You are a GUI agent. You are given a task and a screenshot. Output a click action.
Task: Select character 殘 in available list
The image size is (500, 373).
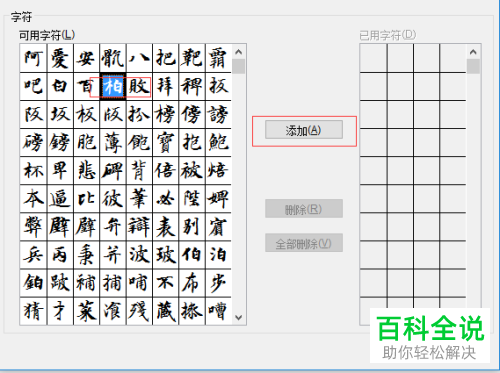[x=139, y=311]
